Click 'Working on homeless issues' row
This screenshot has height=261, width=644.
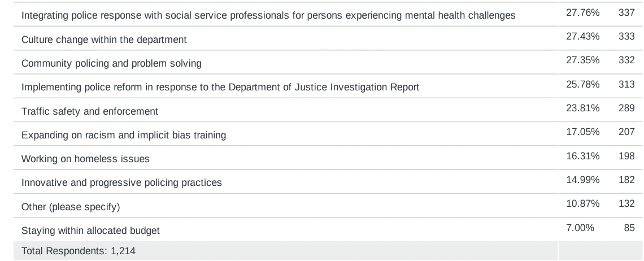(85, 159)
